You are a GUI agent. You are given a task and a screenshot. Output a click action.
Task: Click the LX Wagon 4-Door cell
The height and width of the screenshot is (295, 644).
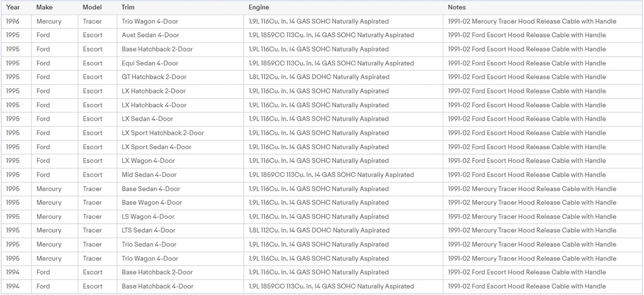pyautogui.click(x=180, y=161)
